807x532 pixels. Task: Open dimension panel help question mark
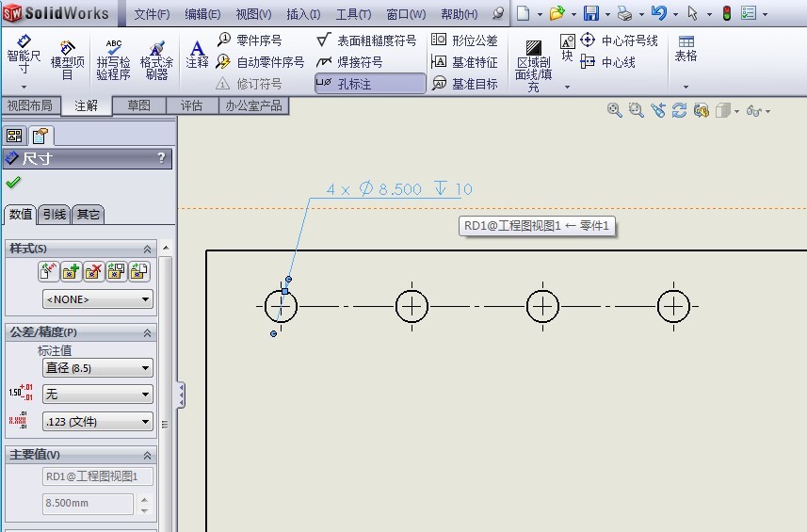(x=162, y=157)
